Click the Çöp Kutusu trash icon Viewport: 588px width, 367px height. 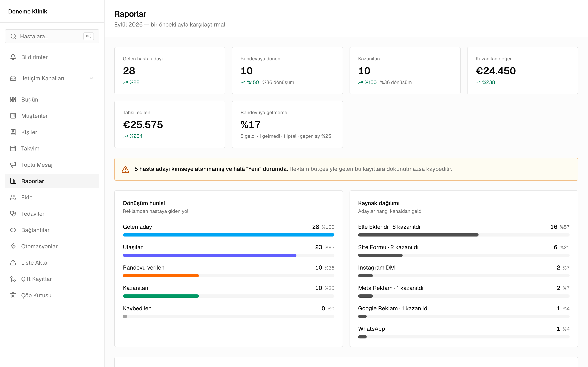(13, 295)
